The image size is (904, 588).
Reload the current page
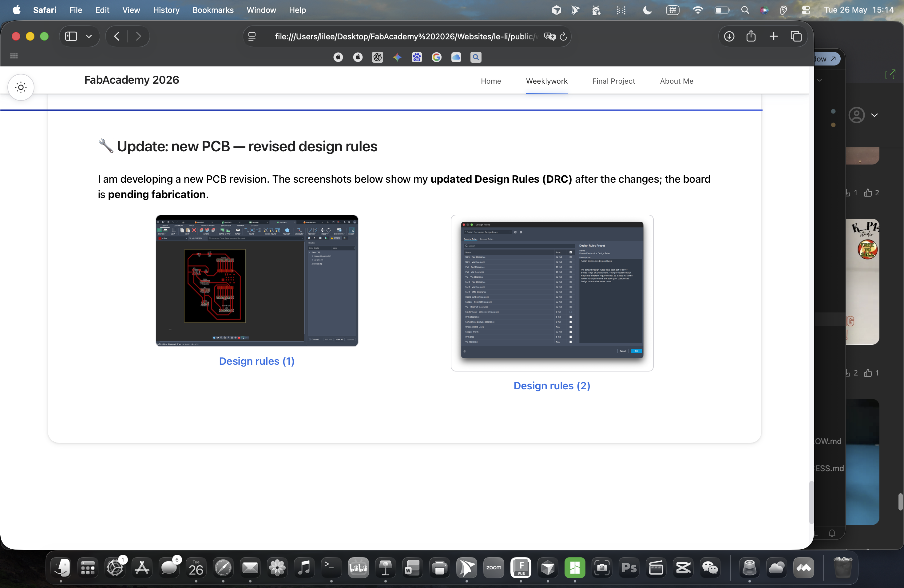point(564,37)
